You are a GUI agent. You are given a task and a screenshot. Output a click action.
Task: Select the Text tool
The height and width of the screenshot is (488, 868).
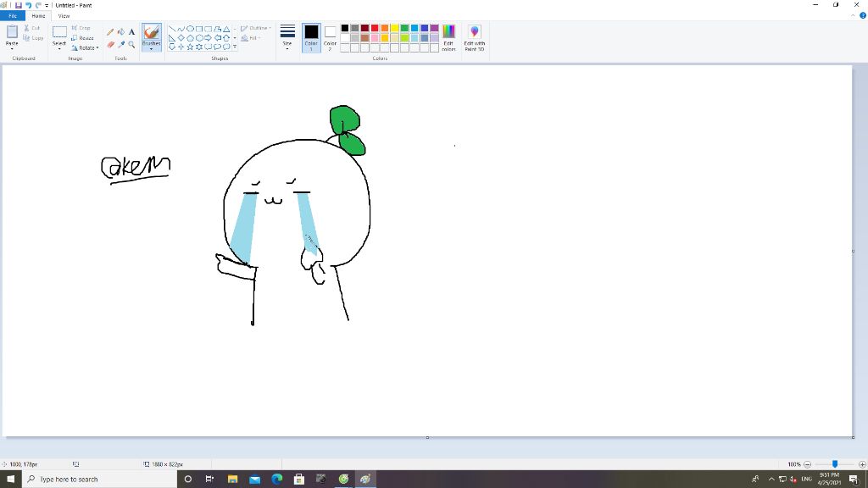(x=131, y=32)
